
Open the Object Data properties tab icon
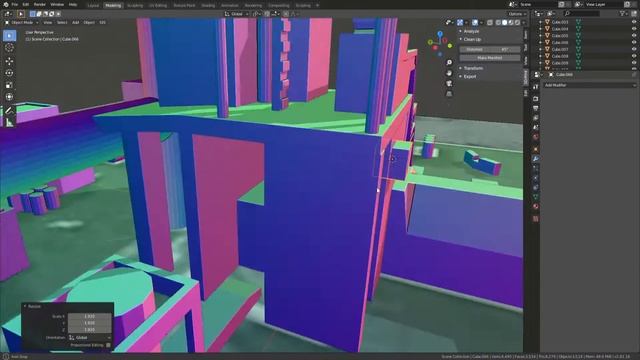[536, 197]
